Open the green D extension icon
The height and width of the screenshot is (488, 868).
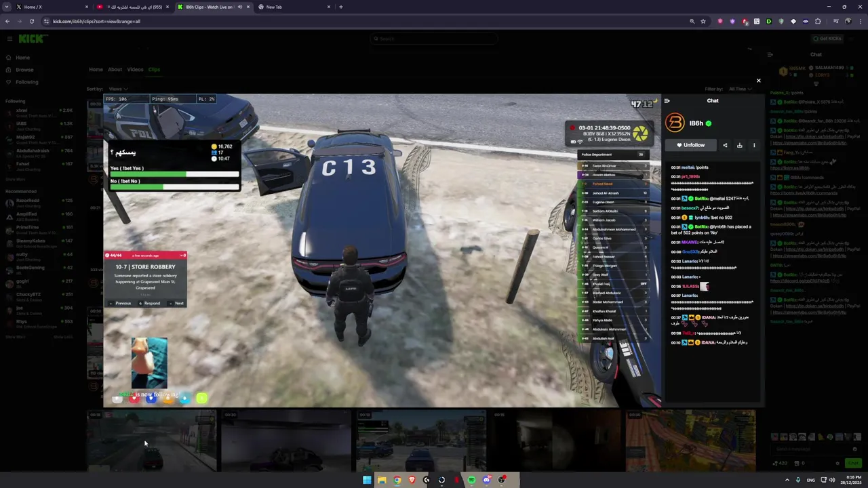(x=768, y=21)
